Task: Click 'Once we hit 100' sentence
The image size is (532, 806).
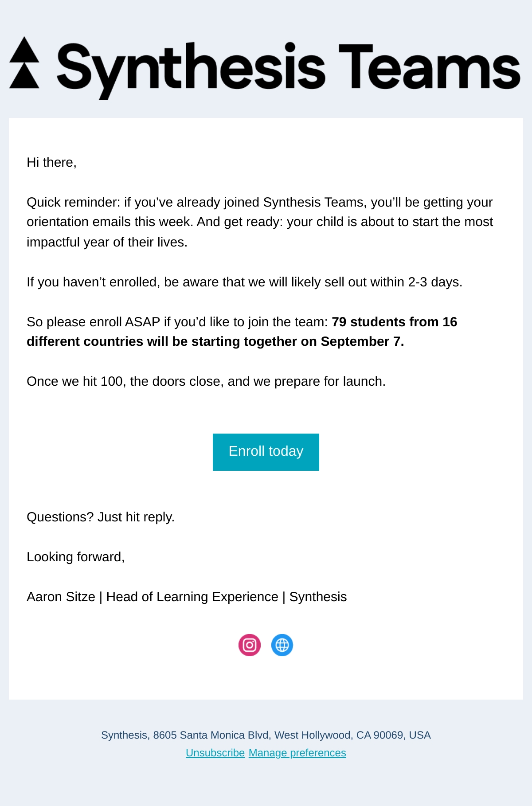Action: tap(206, 381)
